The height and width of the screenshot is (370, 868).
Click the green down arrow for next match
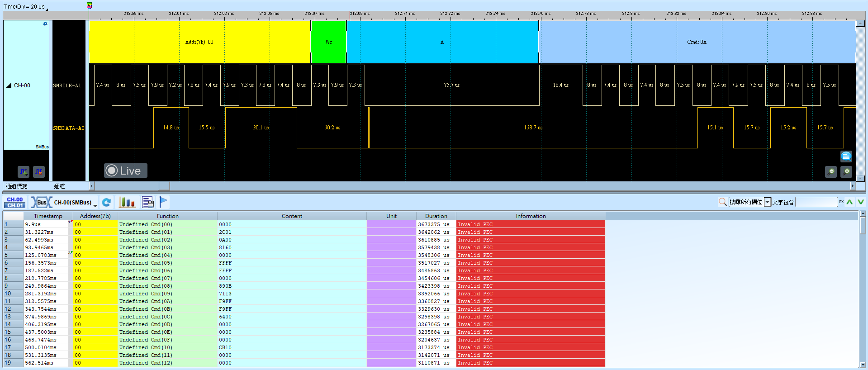point(860,202)
